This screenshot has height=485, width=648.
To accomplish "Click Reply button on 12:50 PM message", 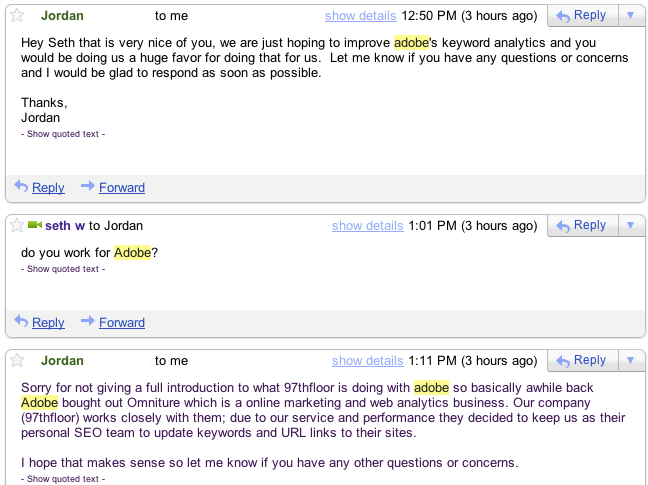I will (x=581, y=16).
